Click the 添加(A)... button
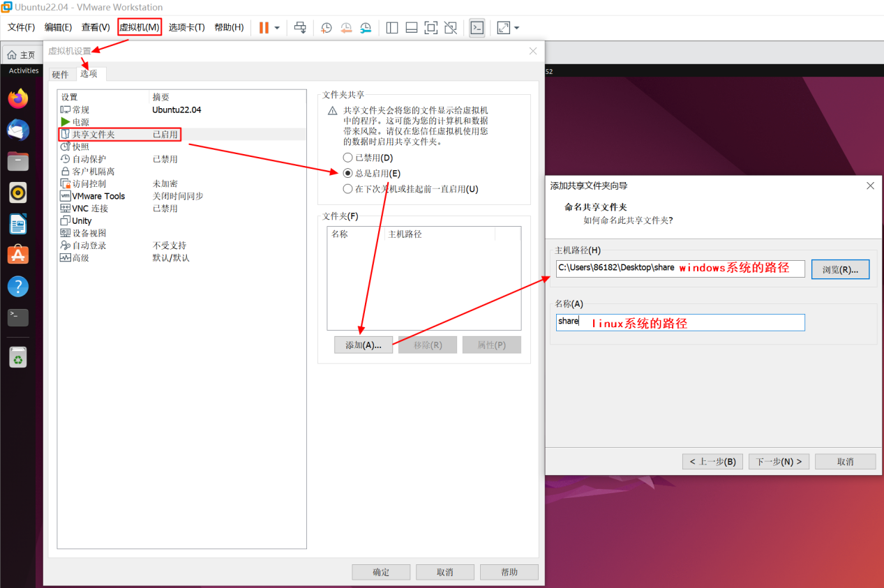 tap(364, 345)
